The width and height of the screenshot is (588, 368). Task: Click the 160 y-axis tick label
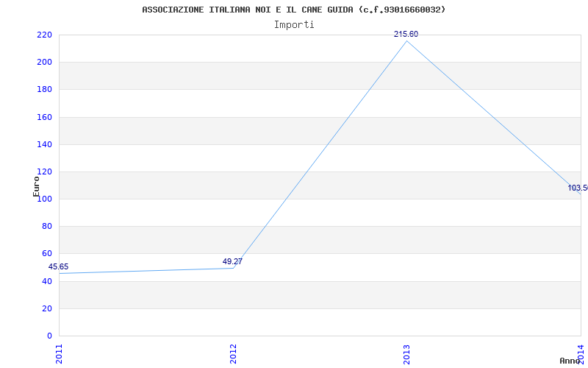tap(44, 117)
